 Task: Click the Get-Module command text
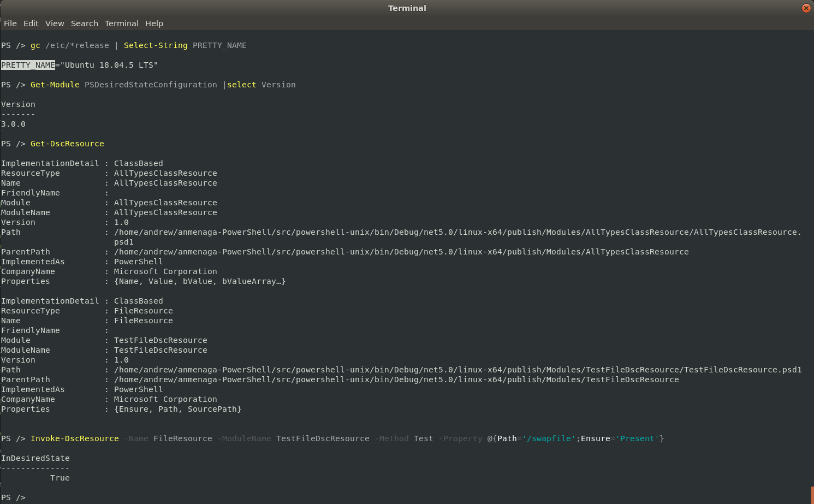pos(55,85)
